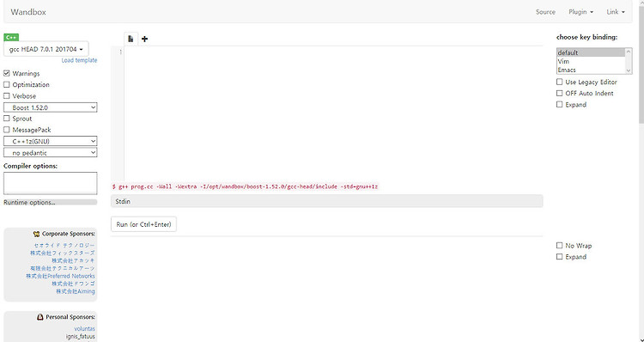Image resolution: width=644 pixels, height=342 pixels.
Task: Check the No Wrap option
Action: pyautogui.click(x=559, y=246)
